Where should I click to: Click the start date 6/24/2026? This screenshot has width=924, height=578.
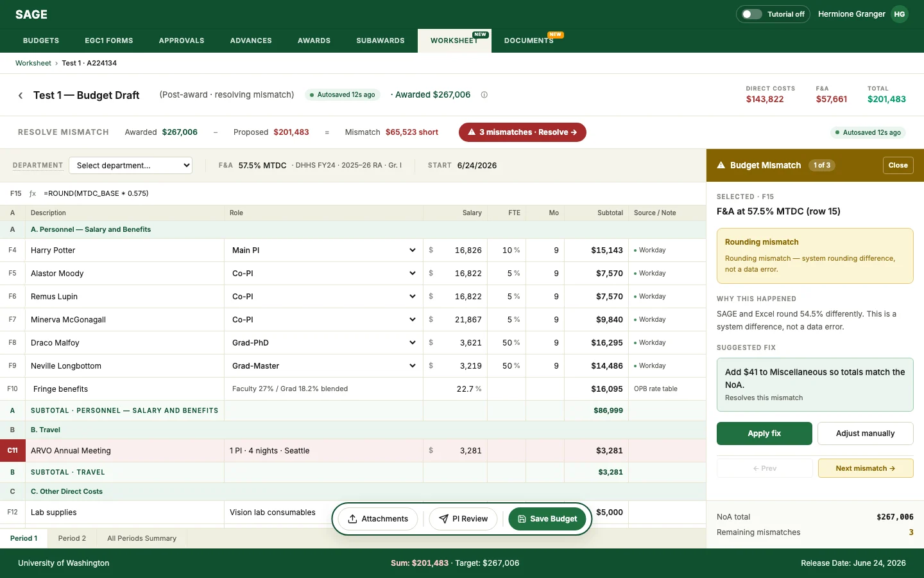click(477, 166)
